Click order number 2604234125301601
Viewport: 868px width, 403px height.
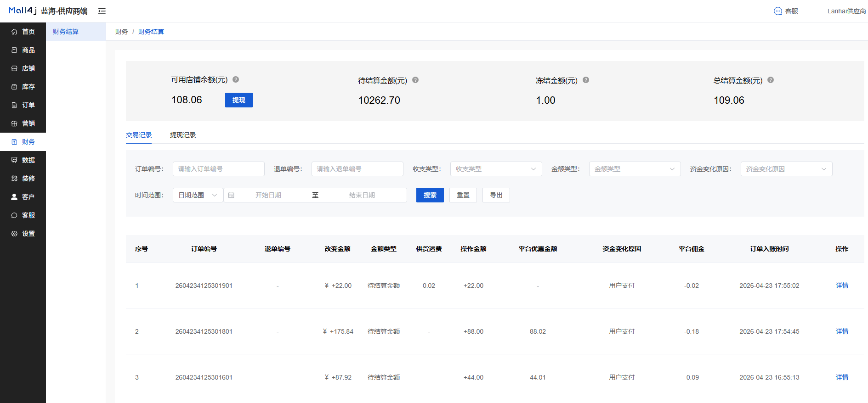[x=204, y=377]
